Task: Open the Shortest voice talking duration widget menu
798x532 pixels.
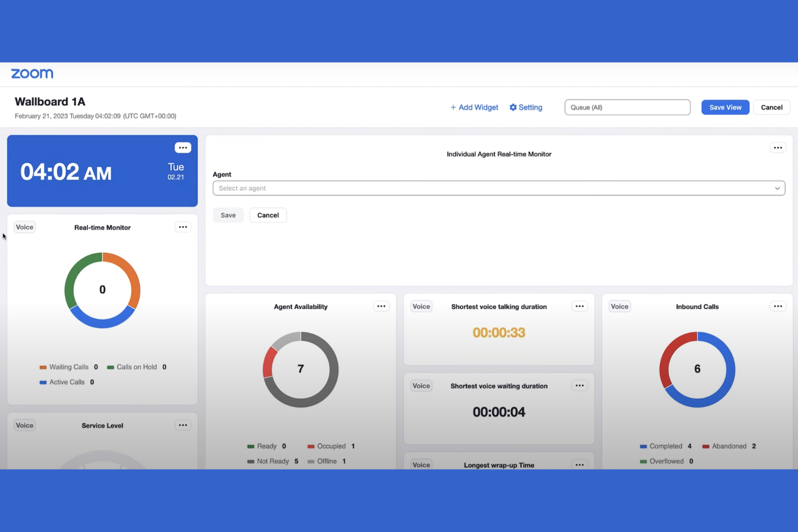Action: coord(580,306)
